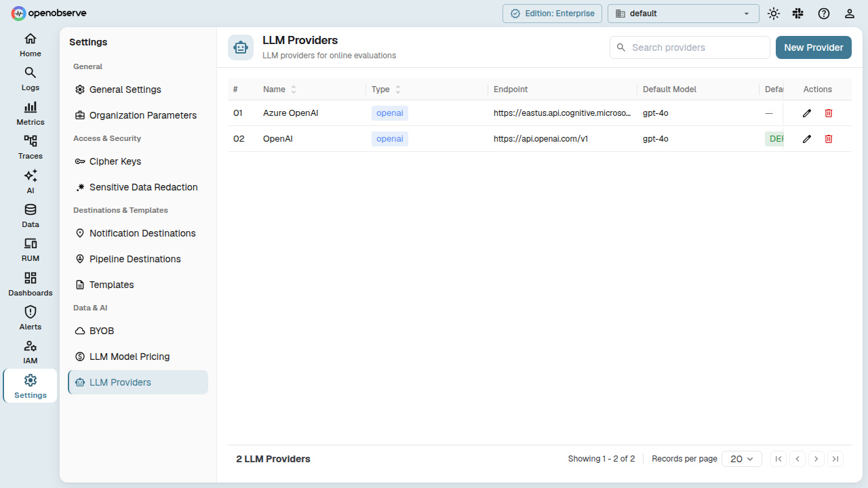Click the Edition: Enterprise badge

(x=552, y=14)
